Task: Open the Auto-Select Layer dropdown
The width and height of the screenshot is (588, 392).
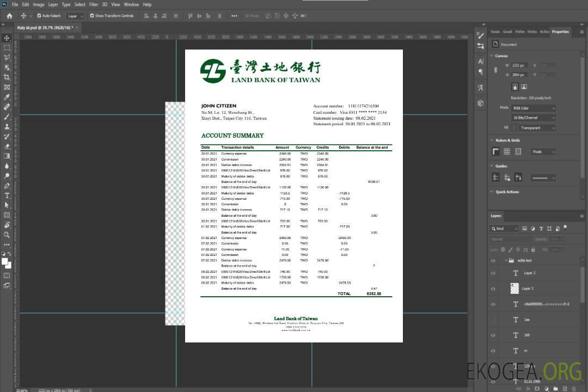Action: point(75,16)
